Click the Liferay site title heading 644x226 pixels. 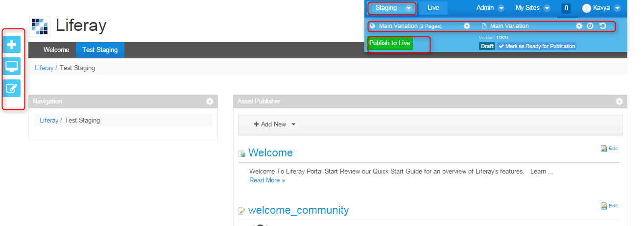(x=81, y=25)
